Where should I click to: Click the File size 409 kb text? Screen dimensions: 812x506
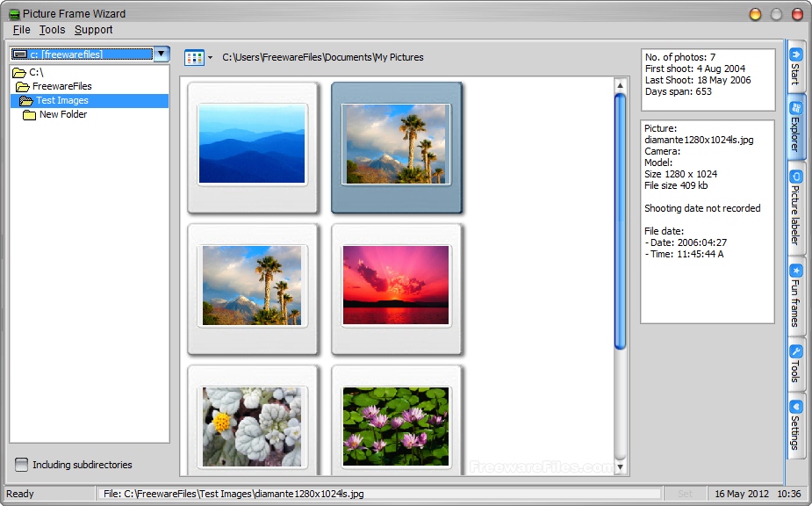[676, 185]
